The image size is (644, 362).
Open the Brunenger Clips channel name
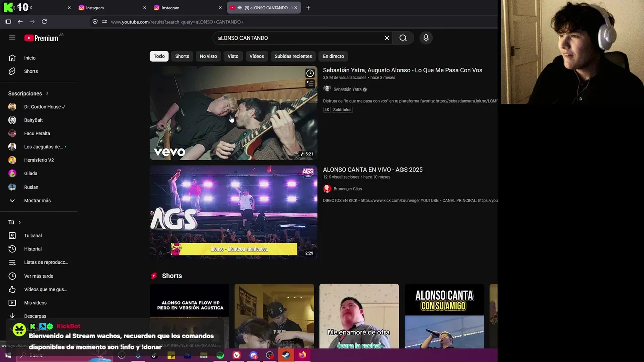[x=348, y=189]
